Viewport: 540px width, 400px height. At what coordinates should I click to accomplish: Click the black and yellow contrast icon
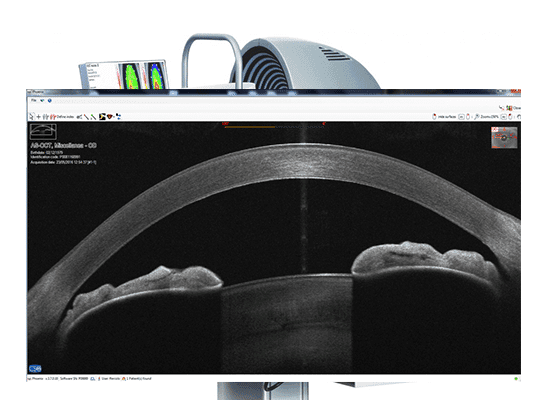pos(102,116)
